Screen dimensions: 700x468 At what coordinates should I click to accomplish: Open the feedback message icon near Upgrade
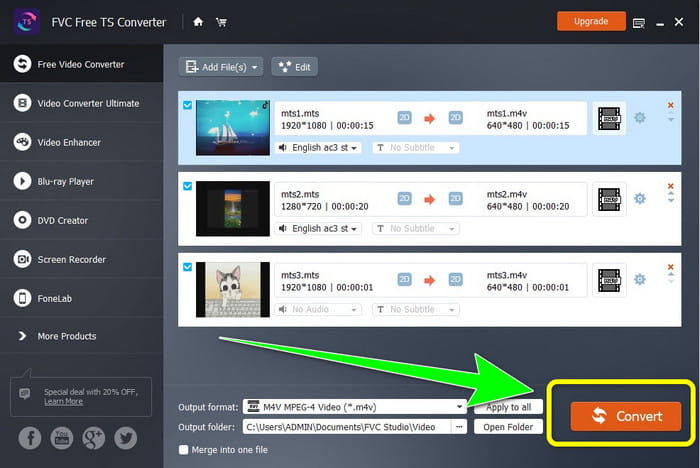639,23
